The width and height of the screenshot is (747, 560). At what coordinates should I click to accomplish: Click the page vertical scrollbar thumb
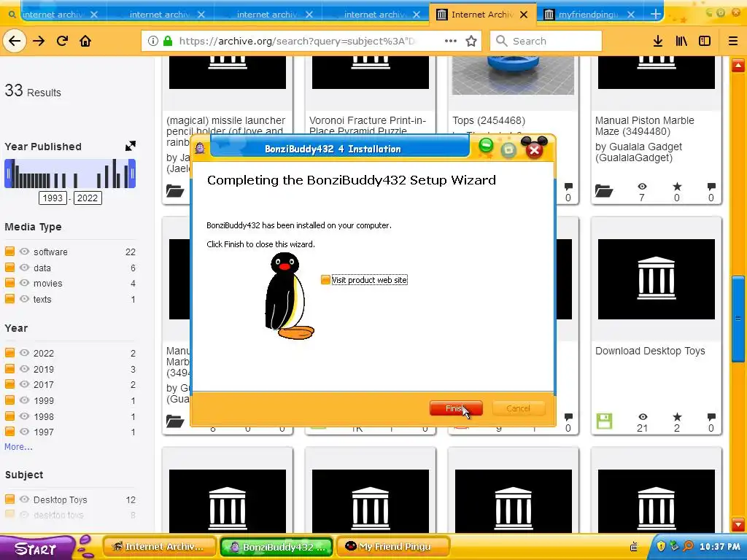click(738, 319)
